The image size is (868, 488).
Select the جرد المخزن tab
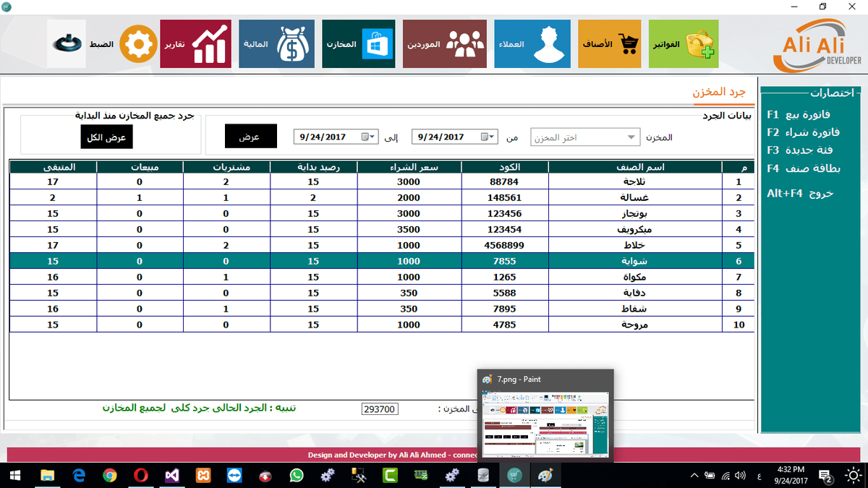pos(718,93)
